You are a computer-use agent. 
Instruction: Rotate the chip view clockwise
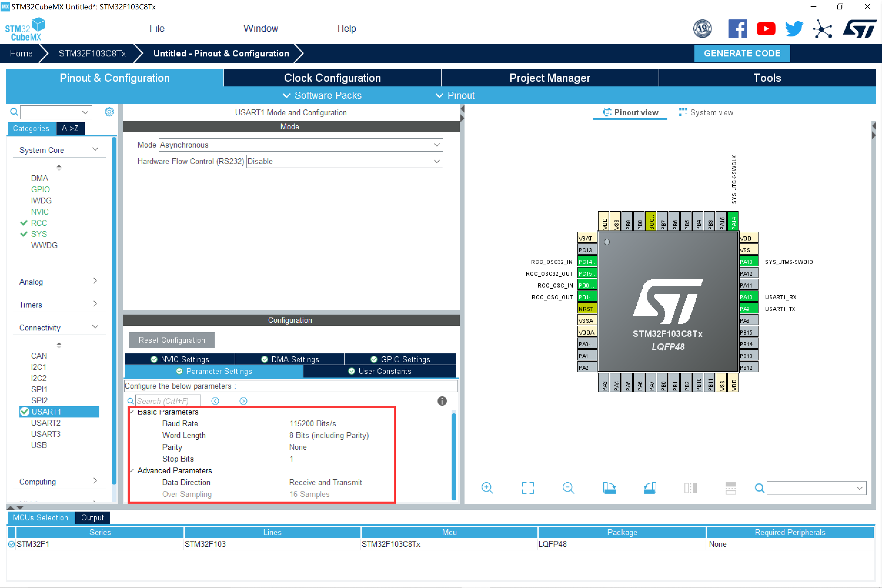pyautogui.click(x=609, y=488)
